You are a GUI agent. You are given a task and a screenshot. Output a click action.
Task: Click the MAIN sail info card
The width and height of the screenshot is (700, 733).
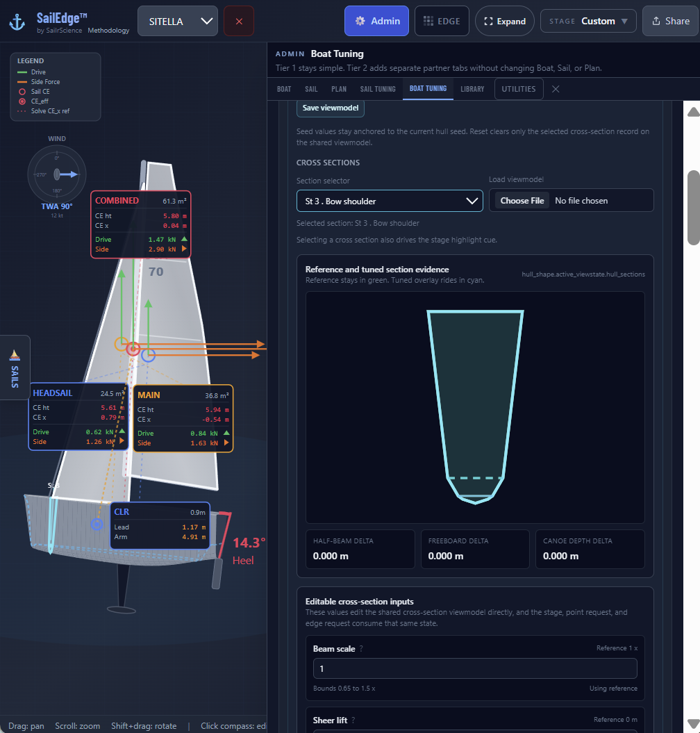pos(183,418)
